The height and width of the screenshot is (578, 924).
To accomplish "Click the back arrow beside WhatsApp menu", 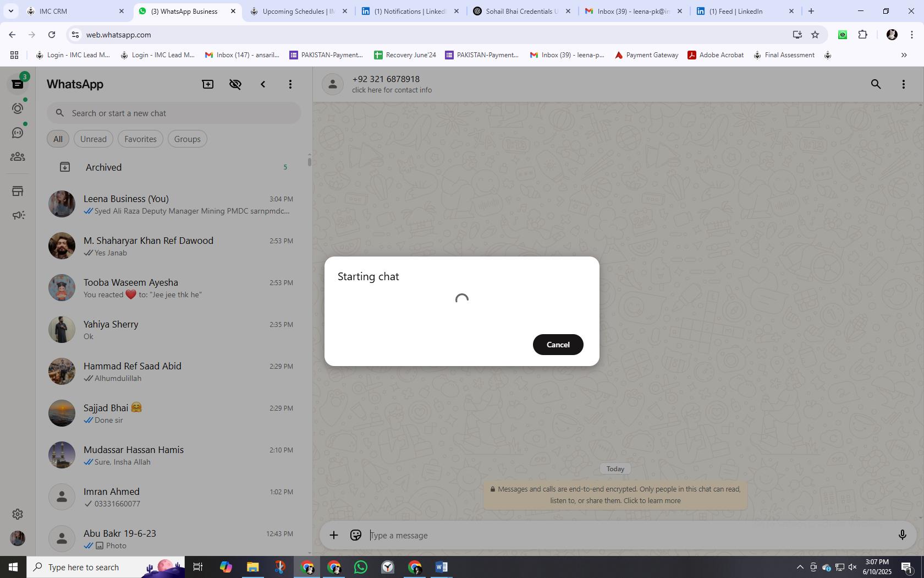I will (263, 84).
